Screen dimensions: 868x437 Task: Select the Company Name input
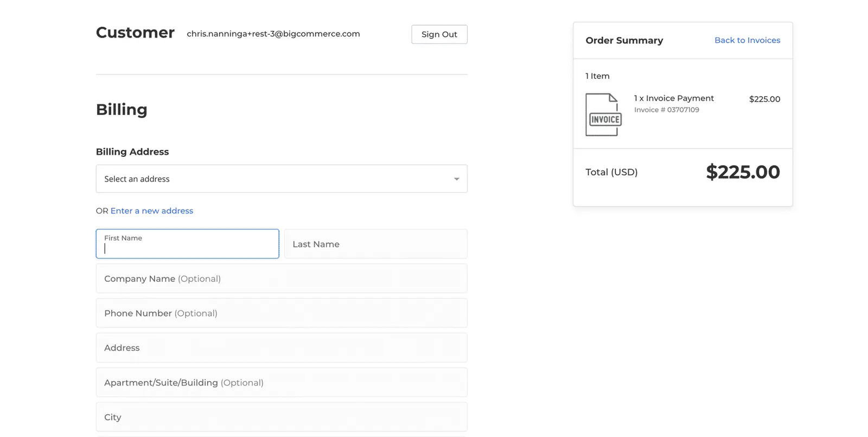[282, 278]
